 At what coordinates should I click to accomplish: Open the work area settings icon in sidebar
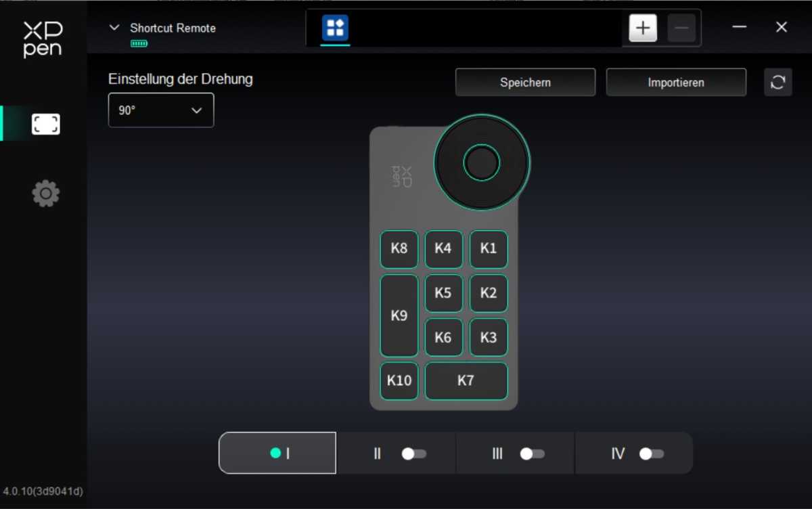pyautogui.click(x=45, y=124)
